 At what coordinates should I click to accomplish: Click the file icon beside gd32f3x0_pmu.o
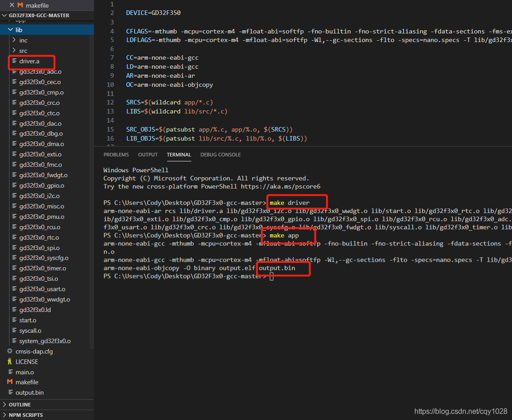pyautogui.click(x=14, y=217)
